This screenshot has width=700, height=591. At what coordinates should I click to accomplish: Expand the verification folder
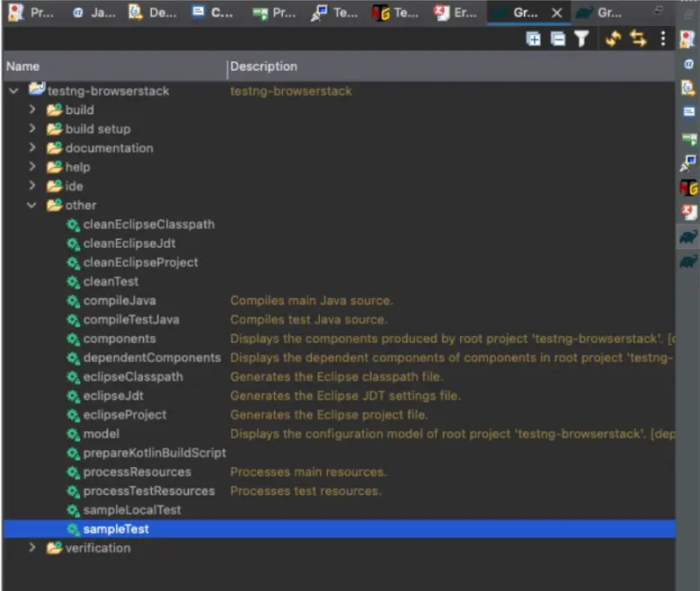click(x=32, y=548)
